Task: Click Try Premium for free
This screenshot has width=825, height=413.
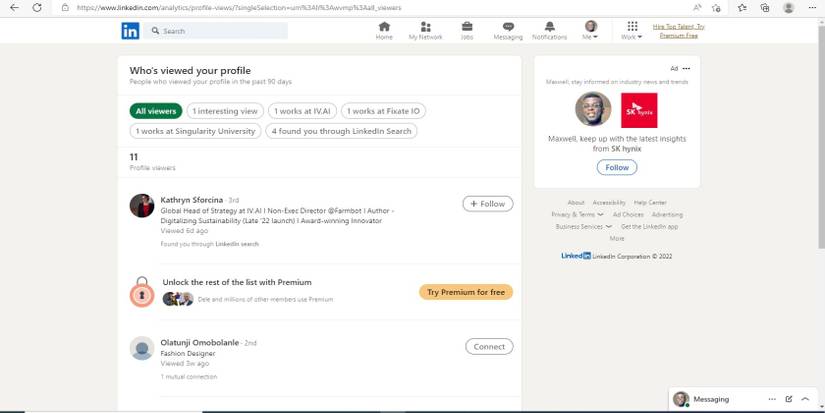Action: pyautogui.click(x=466, y=292)
